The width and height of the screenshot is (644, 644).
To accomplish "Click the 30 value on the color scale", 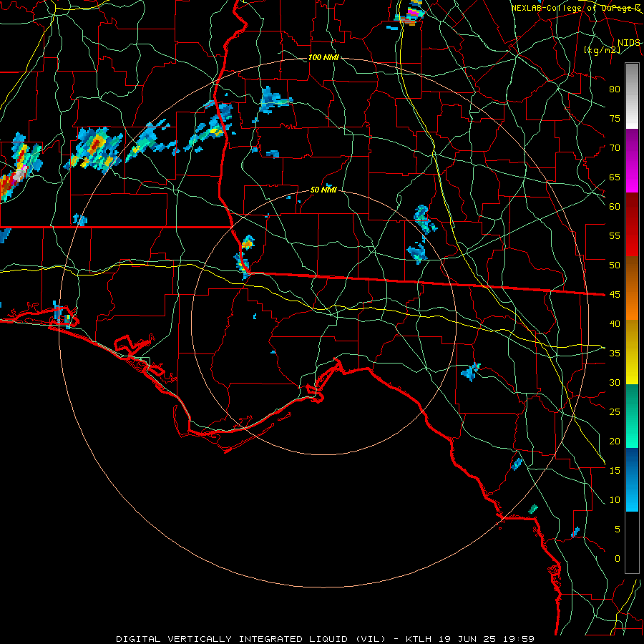I will [x=615, y=382].
